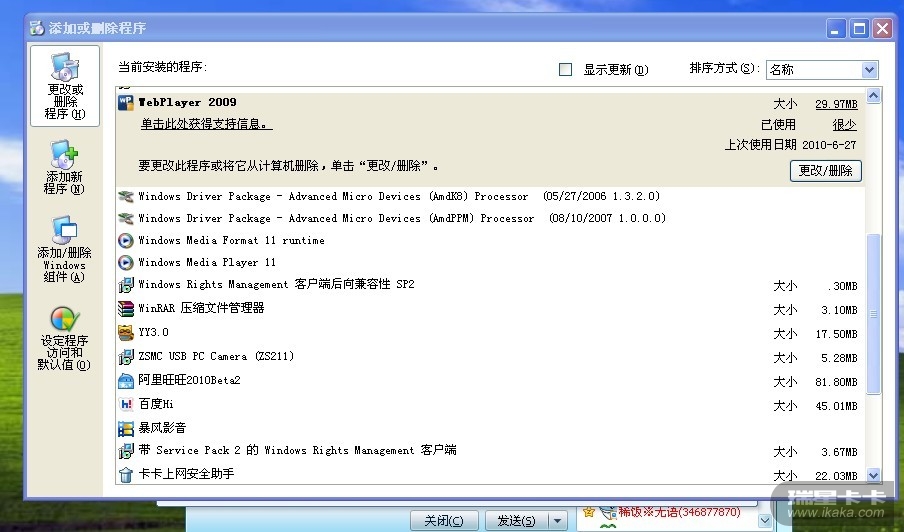The height and width of the screenshot is (532, 904).
Task: Click the star contact icon in chat window
Action: pos(588,512)
